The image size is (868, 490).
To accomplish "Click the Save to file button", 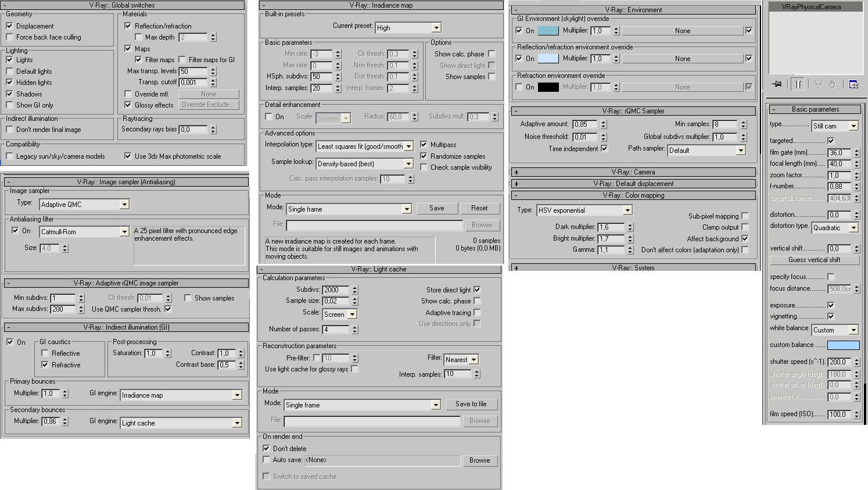I will coord(471,404).
